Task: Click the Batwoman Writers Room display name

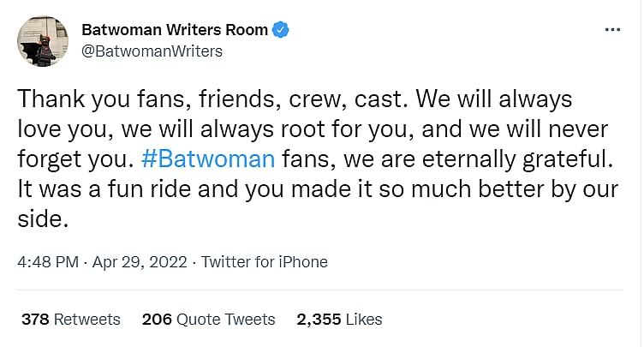Action: pos(175,31)
